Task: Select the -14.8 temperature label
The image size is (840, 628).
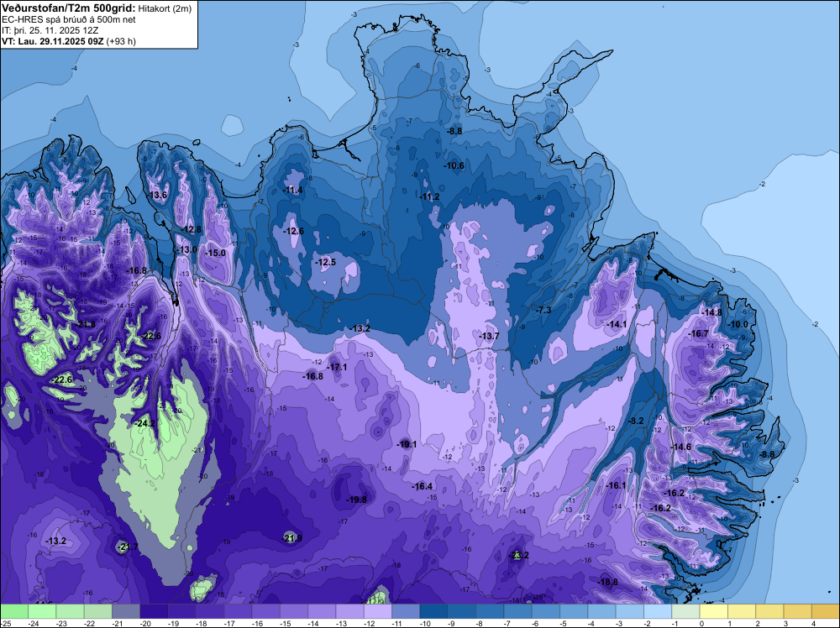Action: point(712,312)
